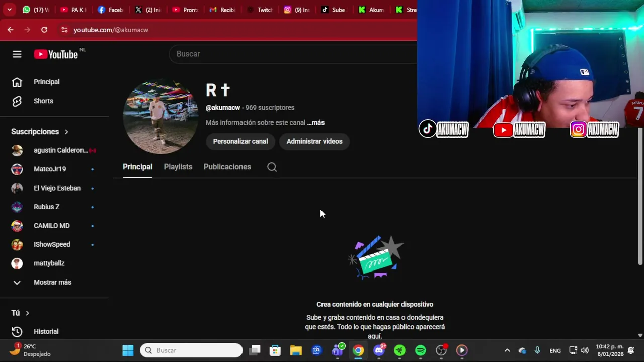Click the microphone tray icon
644x362 pixels.
tap(537, 350)
